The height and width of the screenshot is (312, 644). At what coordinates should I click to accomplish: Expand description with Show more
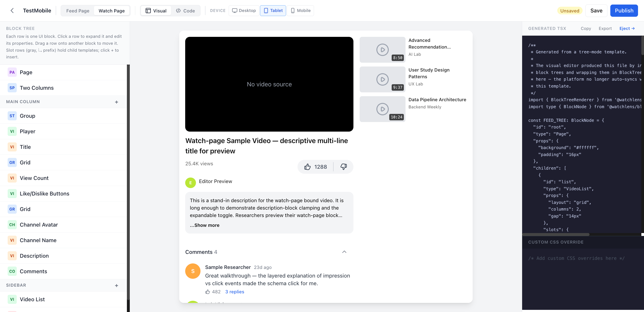tap(205, 225)
